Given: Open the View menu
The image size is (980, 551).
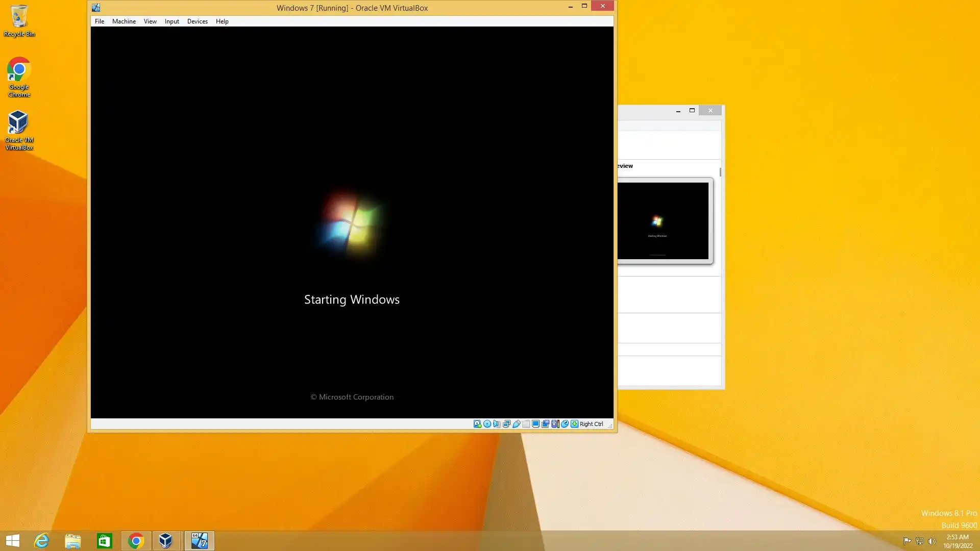Looking at the screenshot, I should point(150,21).
